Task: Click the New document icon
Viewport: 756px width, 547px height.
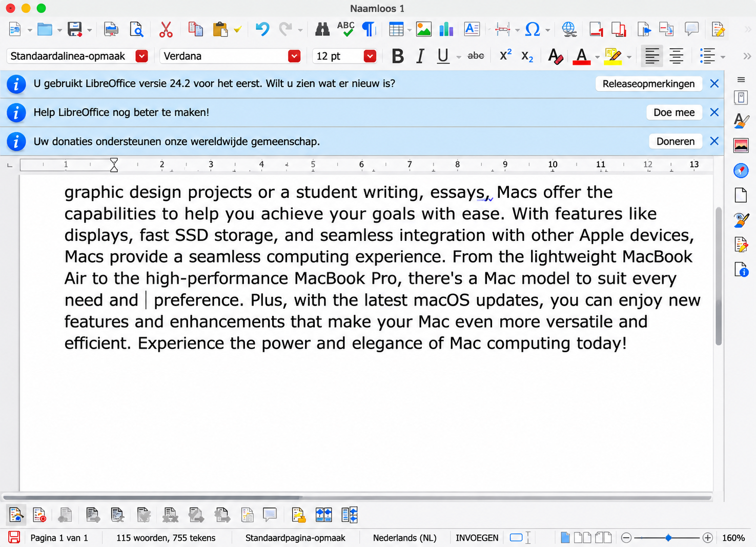Action: 15,29
